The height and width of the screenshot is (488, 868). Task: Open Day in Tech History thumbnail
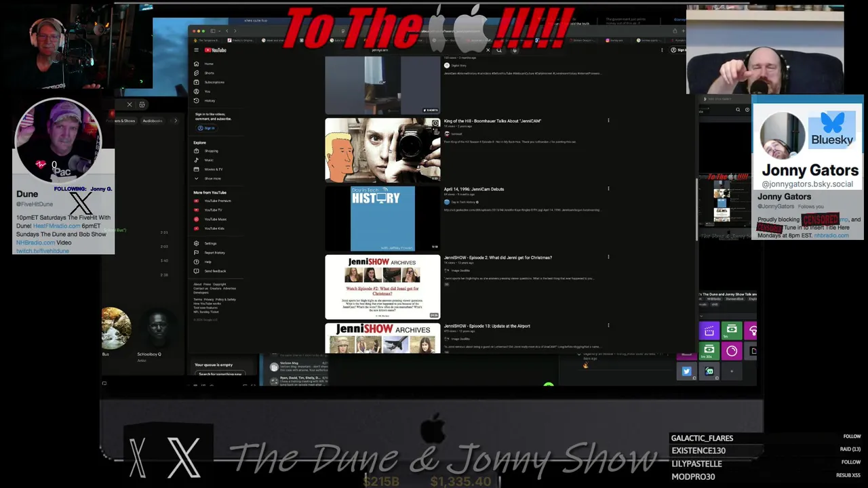point(382,218)
